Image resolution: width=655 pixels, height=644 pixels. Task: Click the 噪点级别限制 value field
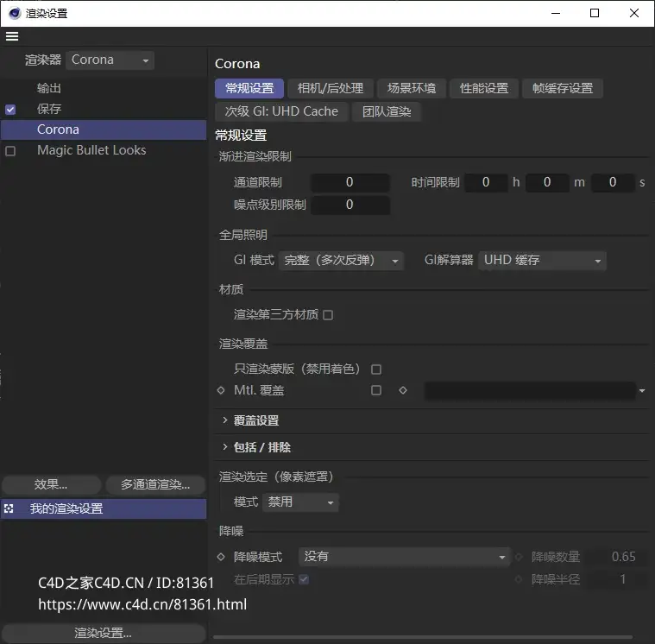pos(350,205)
